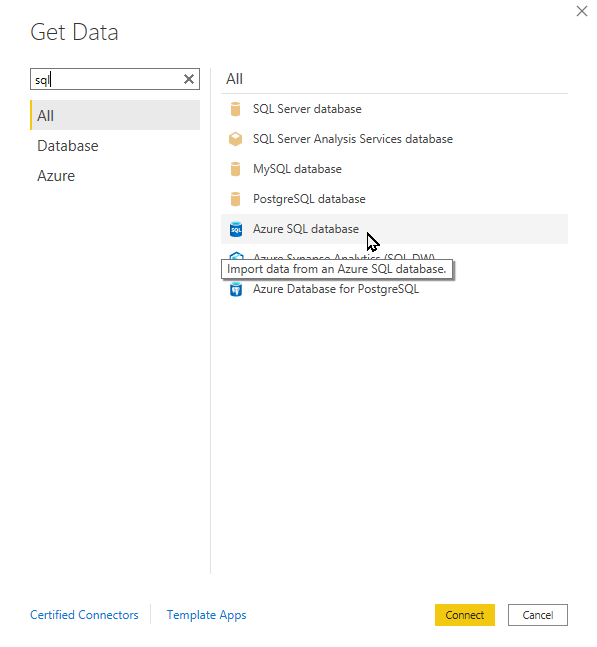Screen dimensions: 597x647
Task: Select the Database category
Action: [115, 146]
